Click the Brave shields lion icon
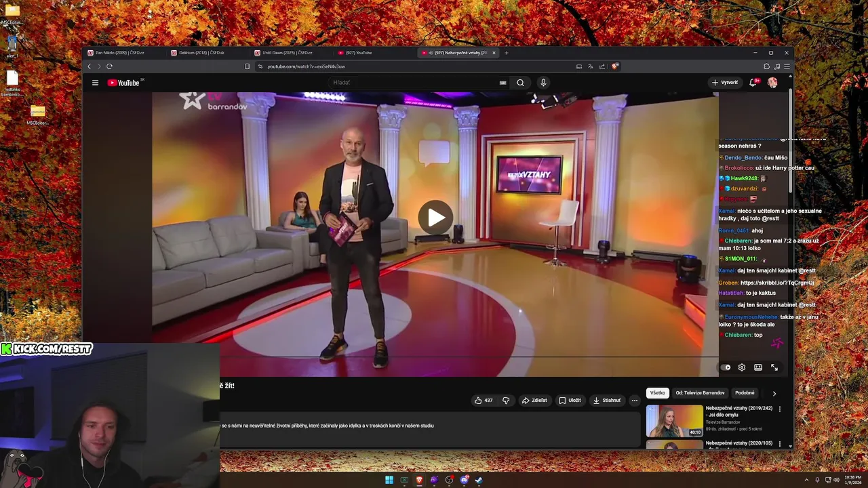This screenshot has width=868, height=488. pyautogui.click(x=614, y=66)
